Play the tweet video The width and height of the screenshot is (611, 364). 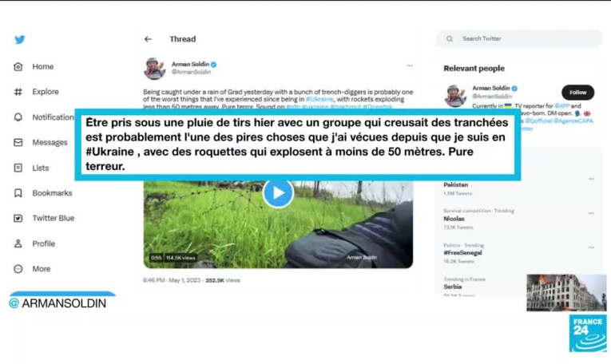[278, 193]
